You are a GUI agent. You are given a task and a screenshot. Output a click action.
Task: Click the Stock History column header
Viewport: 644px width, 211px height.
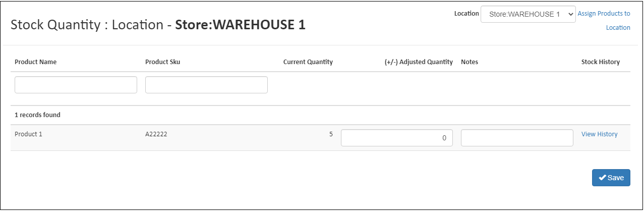[600, 62]
